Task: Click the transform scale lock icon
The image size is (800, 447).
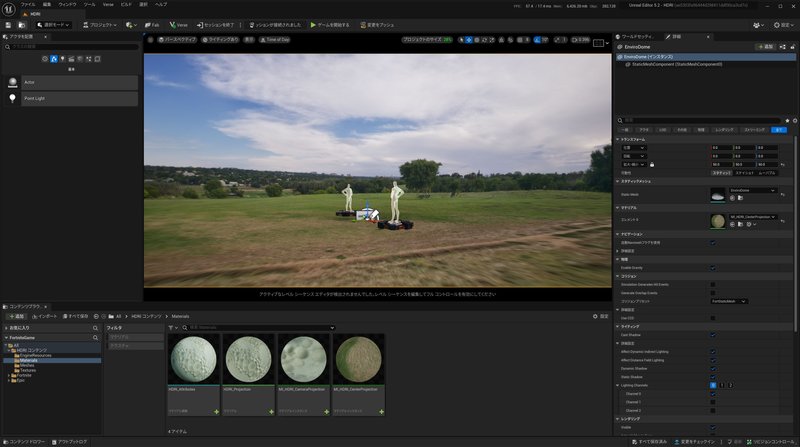Action: (x=651, y=164)
